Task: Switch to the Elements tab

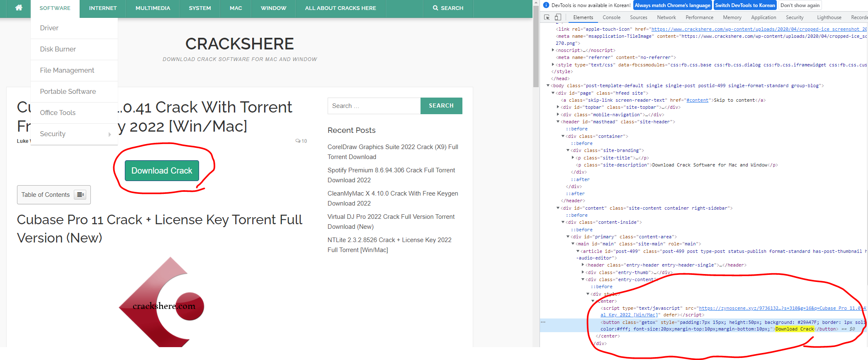Action: coord(583,17)
